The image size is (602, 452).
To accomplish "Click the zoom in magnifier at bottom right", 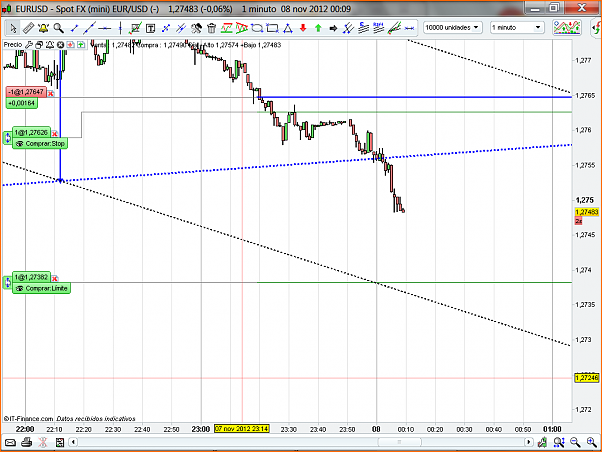I will (592, 442).
